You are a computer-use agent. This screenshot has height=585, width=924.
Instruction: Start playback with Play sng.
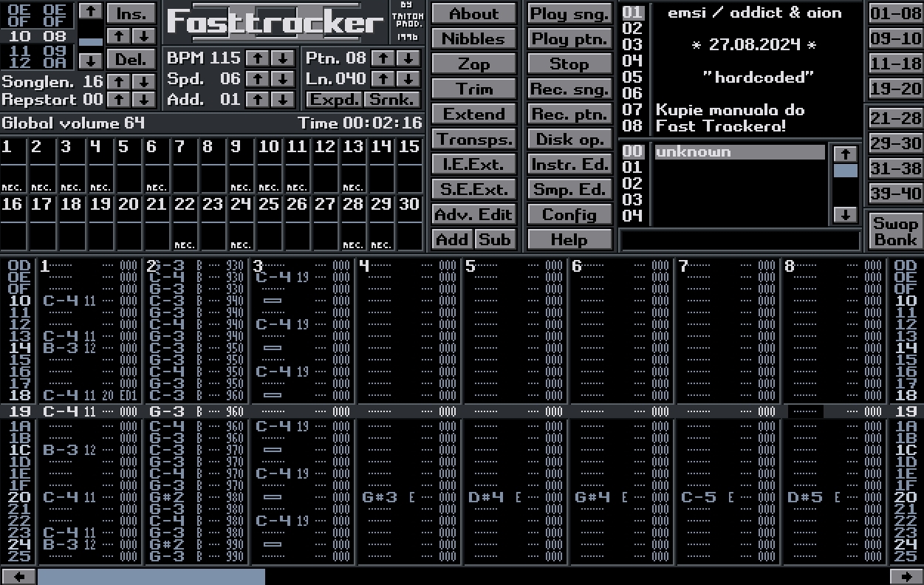[569, 13]
